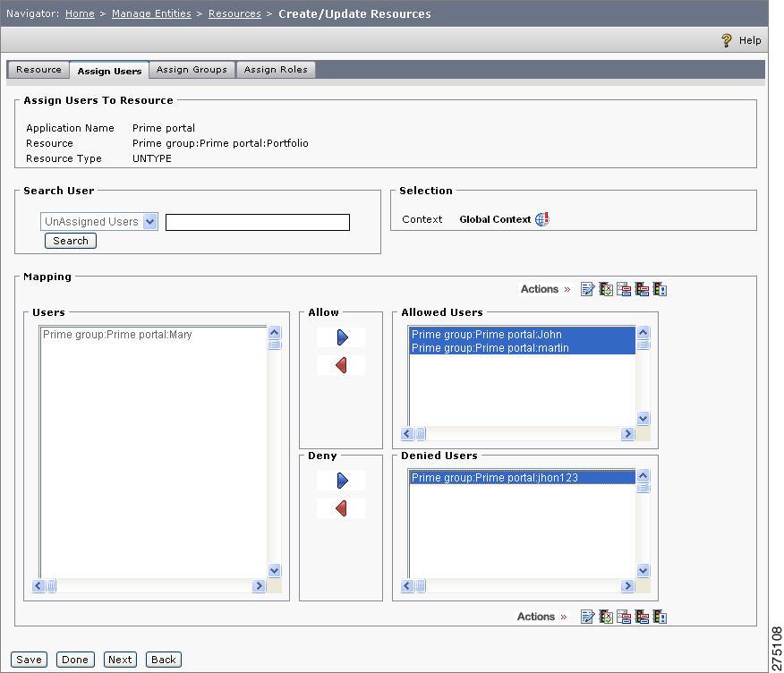Click traffic light with check/cross icon in top Actions row
This screenshot has height=673, width=784.
pos(606,289)
